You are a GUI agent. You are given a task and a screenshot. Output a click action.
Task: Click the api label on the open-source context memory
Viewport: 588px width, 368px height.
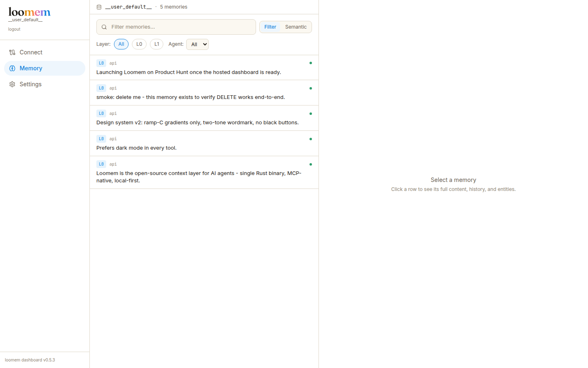coord(113,164)
